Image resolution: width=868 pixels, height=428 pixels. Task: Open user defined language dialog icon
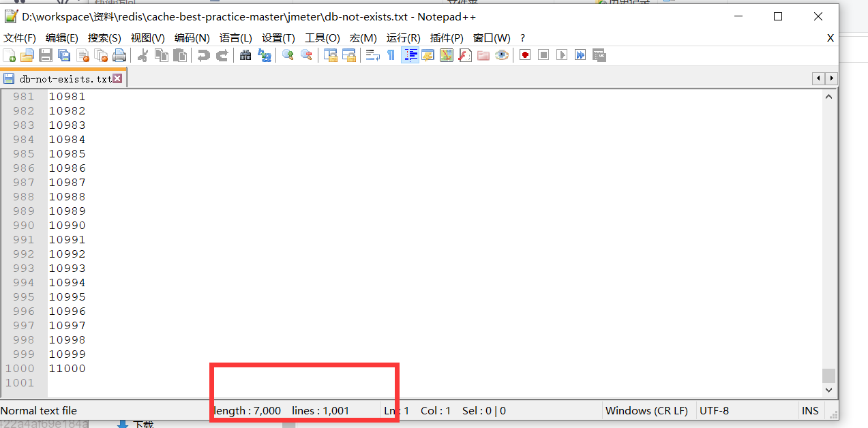click(x=428, y=55)
